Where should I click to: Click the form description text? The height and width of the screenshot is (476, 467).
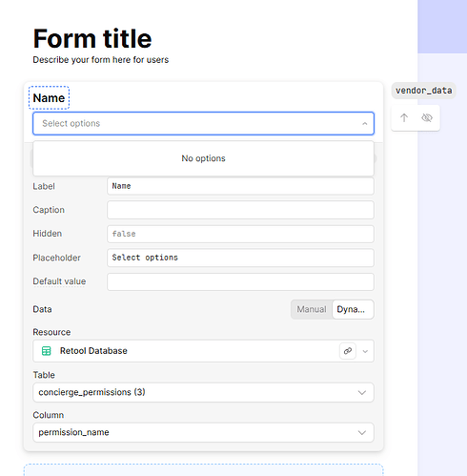click(101, 60)
